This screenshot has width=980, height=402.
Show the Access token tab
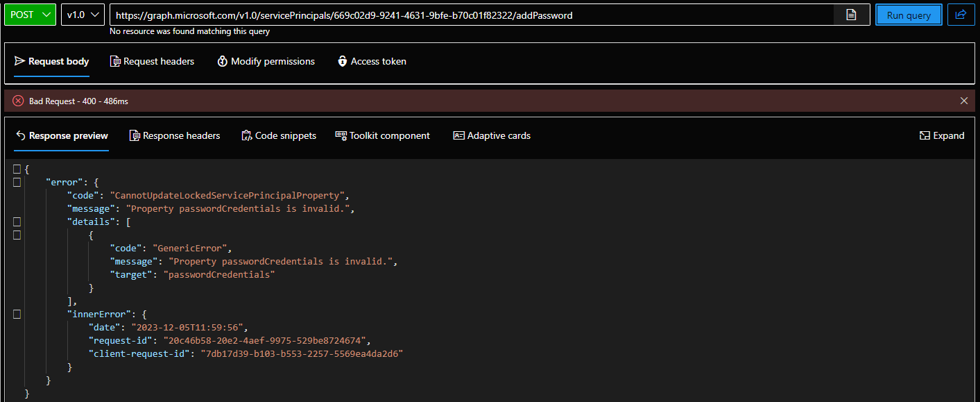(372, 61)
